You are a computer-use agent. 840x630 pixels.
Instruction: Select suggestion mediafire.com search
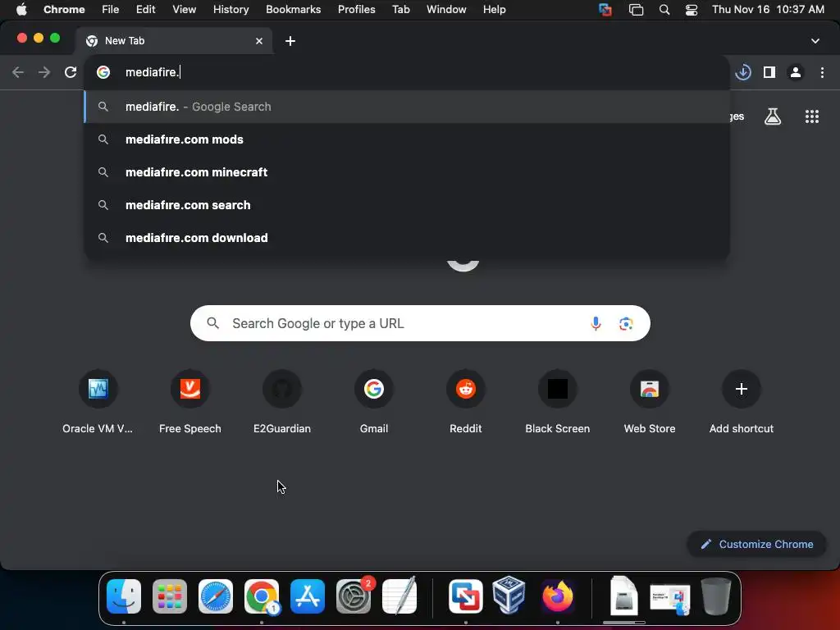coord(407,205)
